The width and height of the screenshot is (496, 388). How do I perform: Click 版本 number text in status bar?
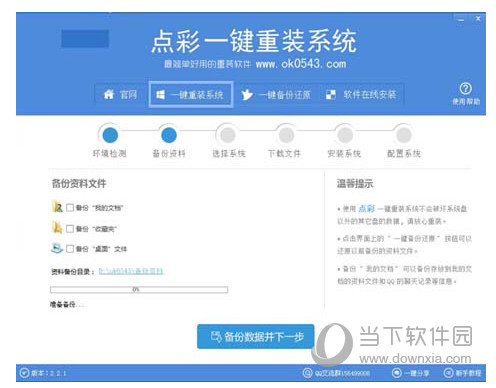pyautogui.click(x=49, y=373)
